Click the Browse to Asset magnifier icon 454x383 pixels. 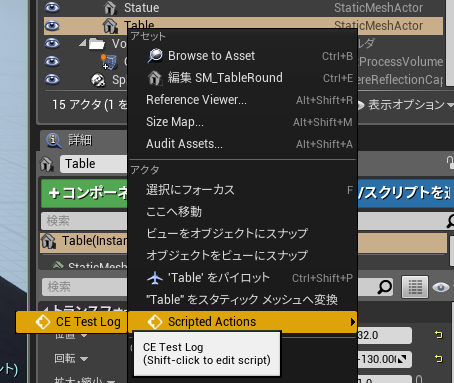coord(155,56)
